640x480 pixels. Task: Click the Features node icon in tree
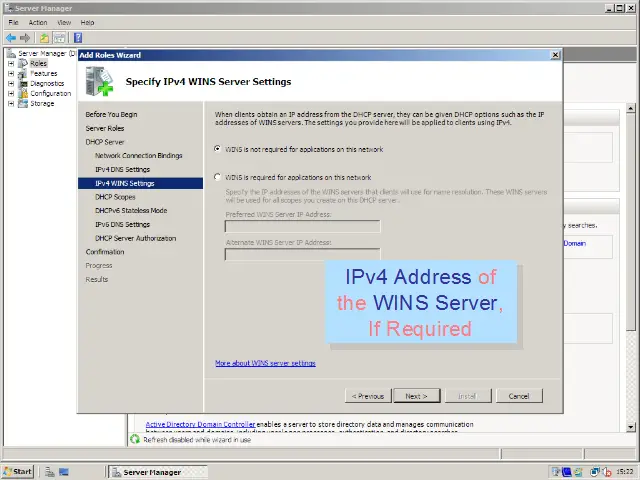(23, 73)
